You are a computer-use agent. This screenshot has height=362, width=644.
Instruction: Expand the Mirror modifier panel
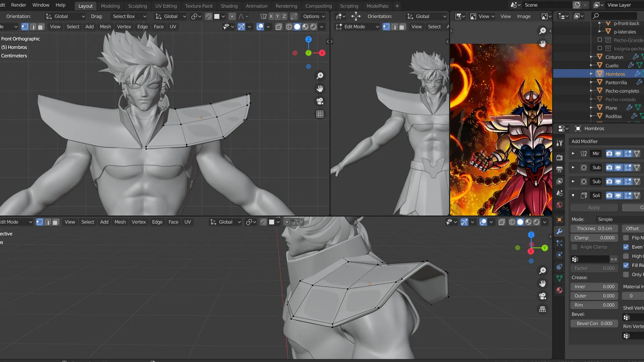click(x=573, y=154)
